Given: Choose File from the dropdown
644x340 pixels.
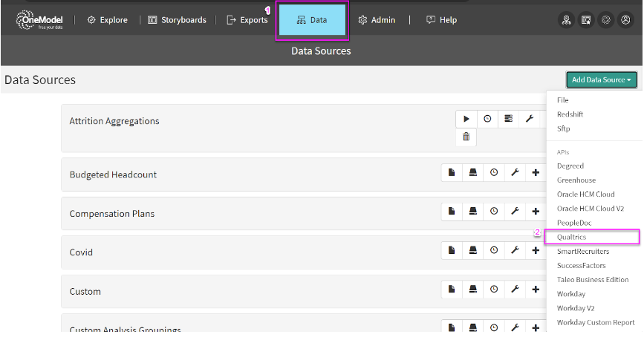Looking at the screenshot, I should [563, 100].
